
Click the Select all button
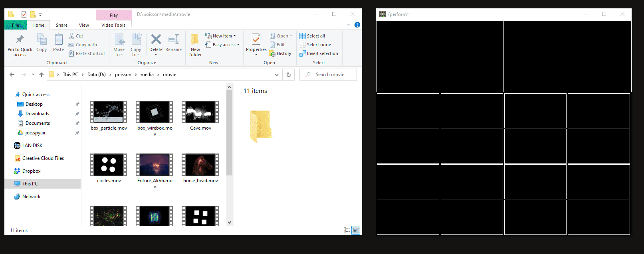pyautogui.click(x=312, y=36)
